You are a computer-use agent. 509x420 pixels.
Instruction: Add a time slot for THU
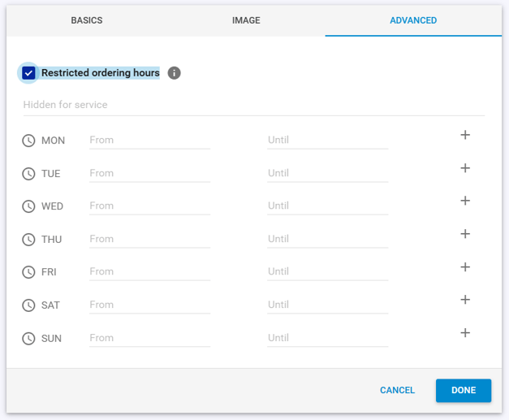(465, 233)
